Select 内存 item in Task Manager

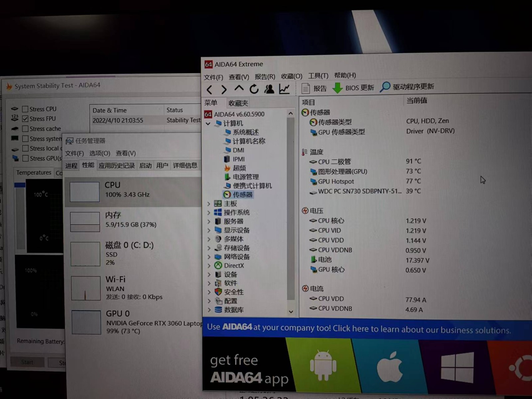[133, 221]
